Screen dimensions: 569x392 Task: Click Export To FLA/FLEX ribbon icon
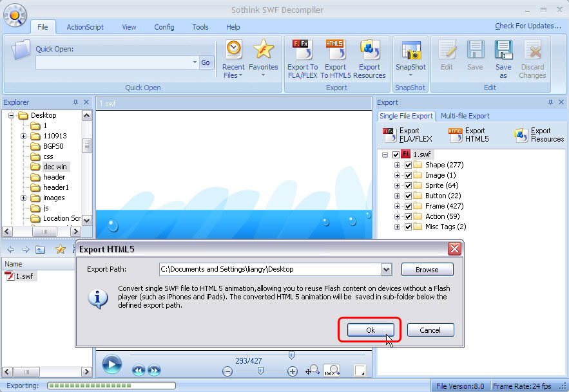(302, 59)
